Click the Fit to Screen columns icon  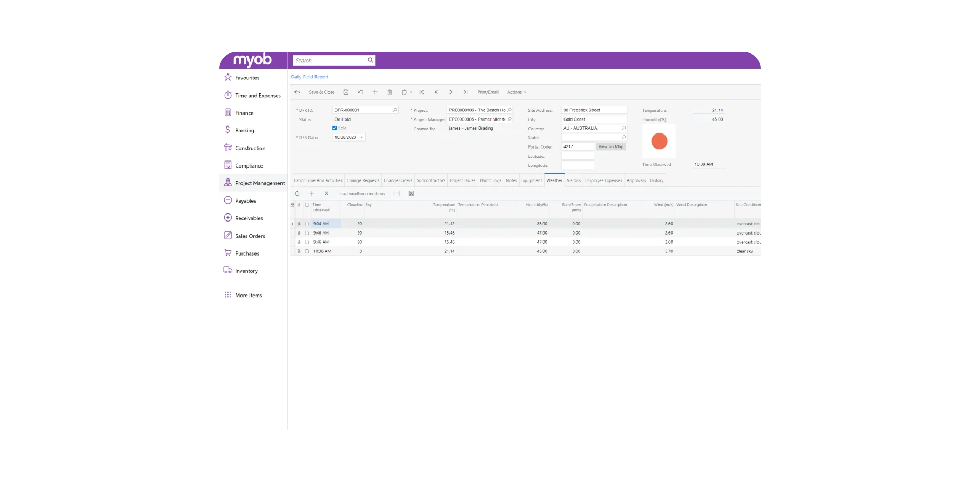pyautogui.click(x=397, y=193)
